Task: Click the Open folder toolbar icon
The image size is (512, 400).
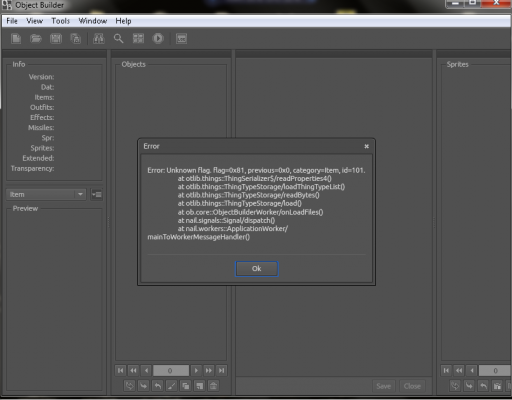Action: [x=36, y=39]
